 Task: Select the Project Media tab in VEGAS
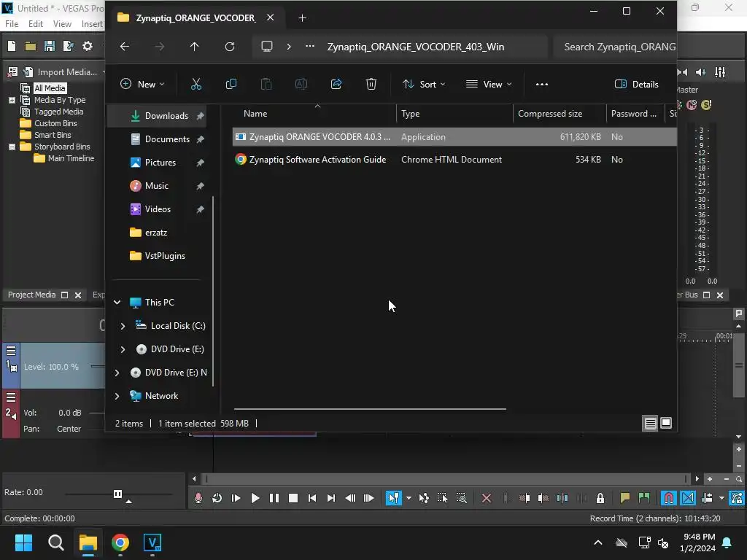(31, 295)
